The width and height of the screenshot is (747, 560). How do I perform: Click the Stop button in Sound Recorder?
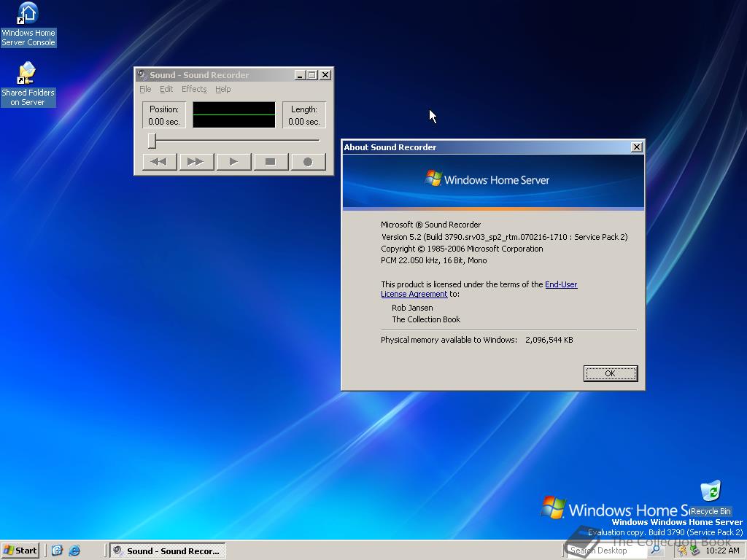(x=271, y=162)
